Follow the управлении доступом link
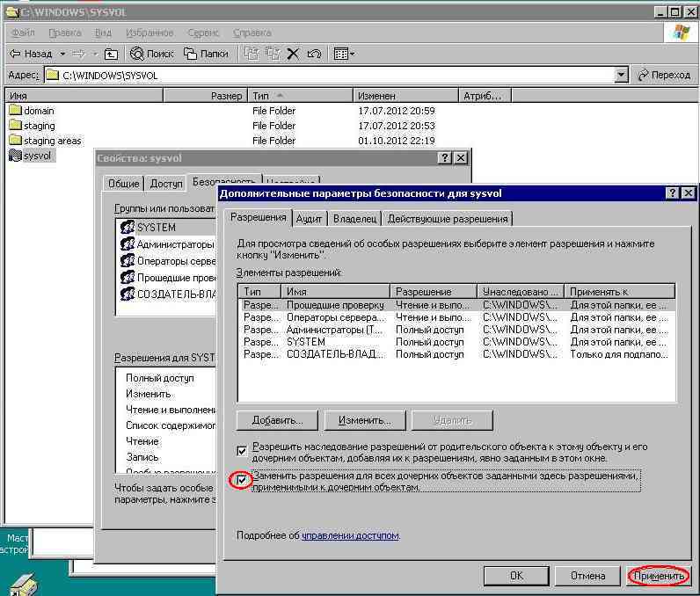 pyautogui.click(x=350, y=535)
